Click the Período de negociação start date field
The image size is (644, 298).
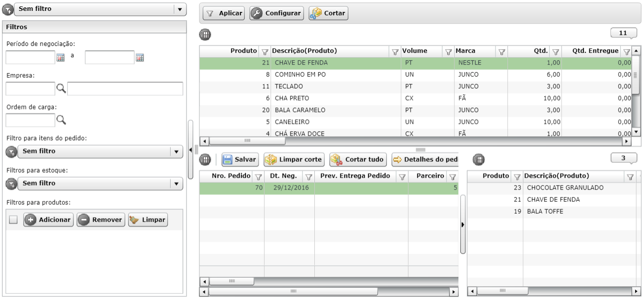click(x=30, y=58)
